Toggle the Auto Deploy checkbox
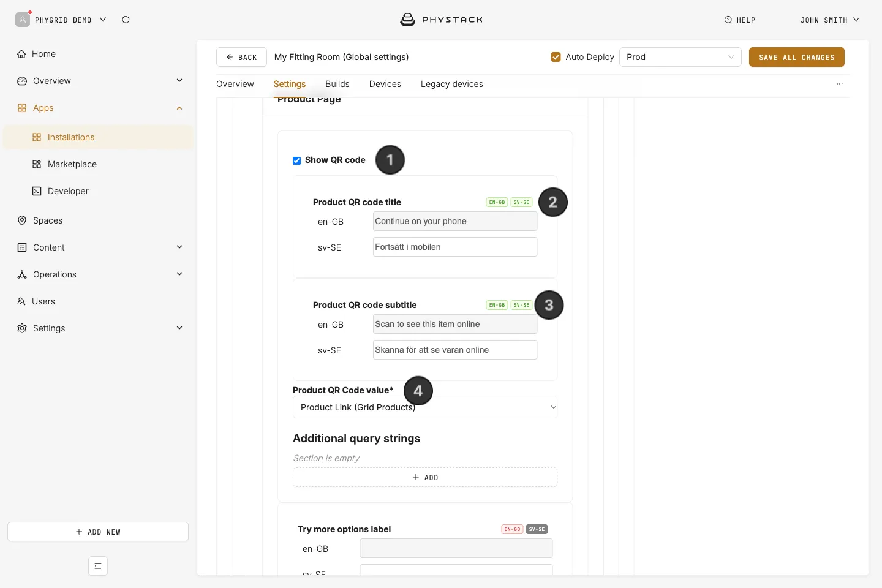Screen dimensions: 882x588 (556, 57)
